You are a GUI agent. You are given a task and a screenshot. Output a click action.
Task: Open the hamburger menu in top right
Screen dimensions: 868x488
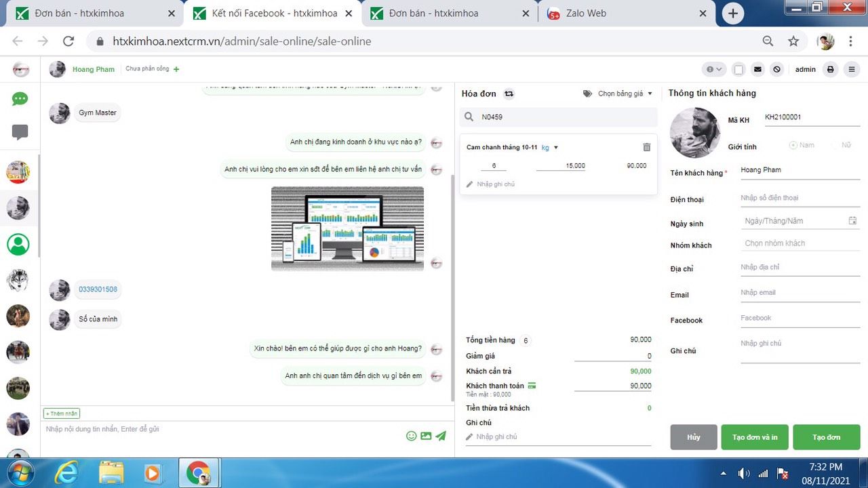point(851,69)
